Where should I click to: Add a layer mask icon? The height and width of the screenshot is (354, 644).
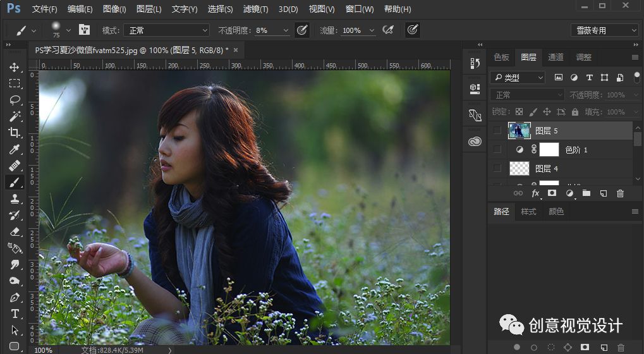[552, 193]
